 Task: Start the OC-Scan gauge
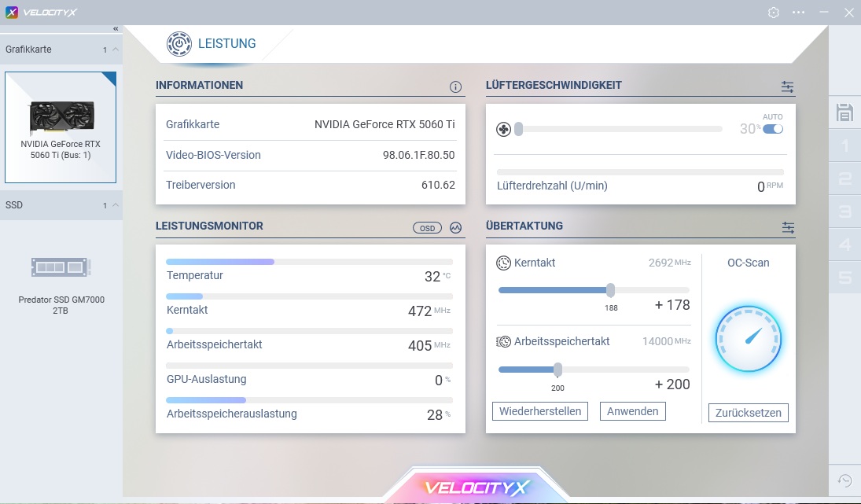click(x=748, y=339)
